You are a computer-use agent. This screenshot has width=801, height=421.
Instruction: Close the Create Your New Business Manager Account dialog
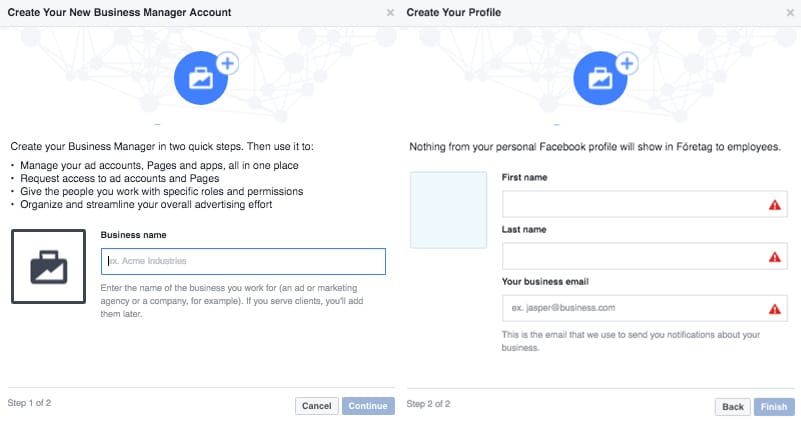390,12
